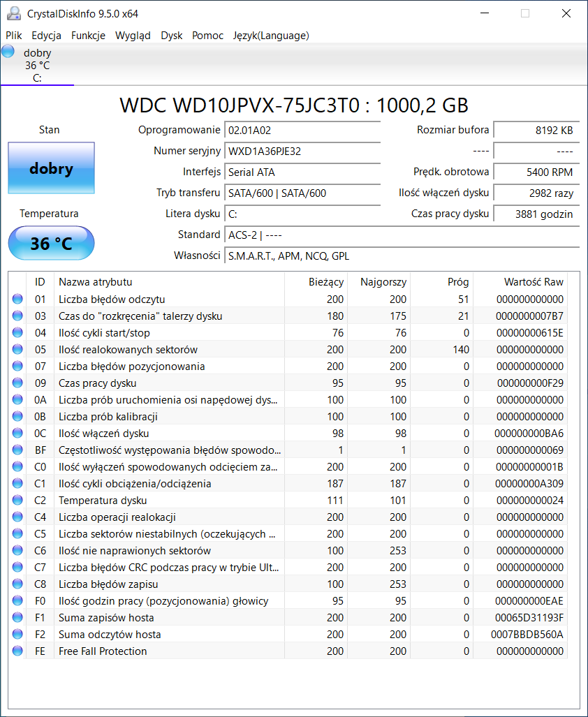The image size is (588, 717).
Task: Click the rotation speed value 5400 RPM
Action: click(536, 172)
